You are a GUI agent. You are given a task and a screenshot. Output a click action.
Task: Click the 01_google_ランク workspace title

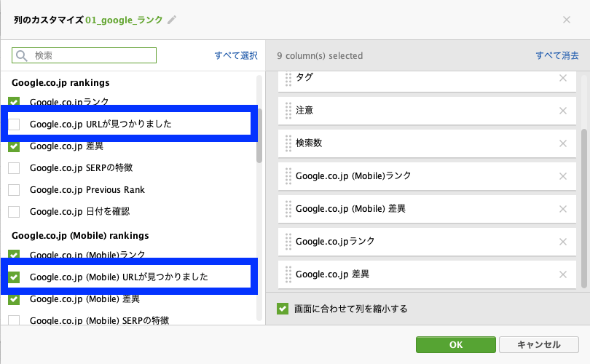click(x=124, y=20)
